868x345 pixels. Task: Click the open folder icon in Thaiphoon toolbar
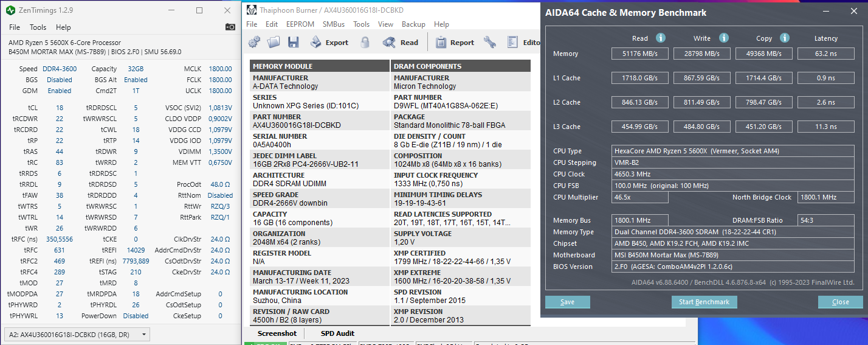(274, 42)
